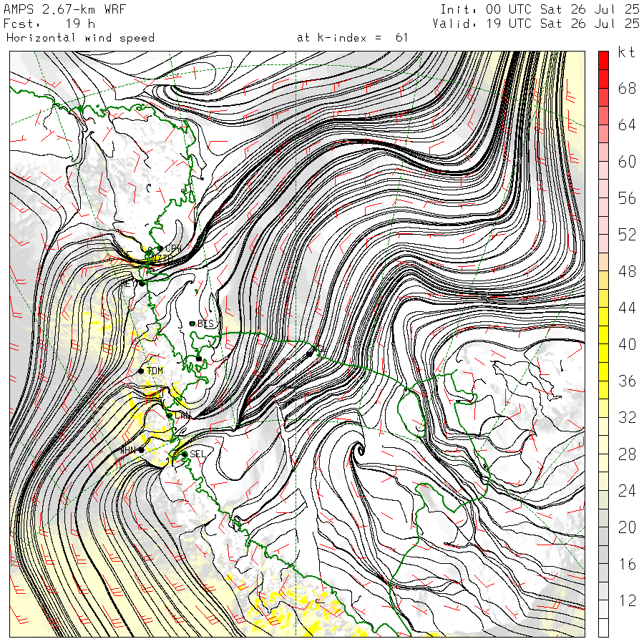Click the NHN station marker dot
This screenshot has width=644, height=644.
[141, 450]
